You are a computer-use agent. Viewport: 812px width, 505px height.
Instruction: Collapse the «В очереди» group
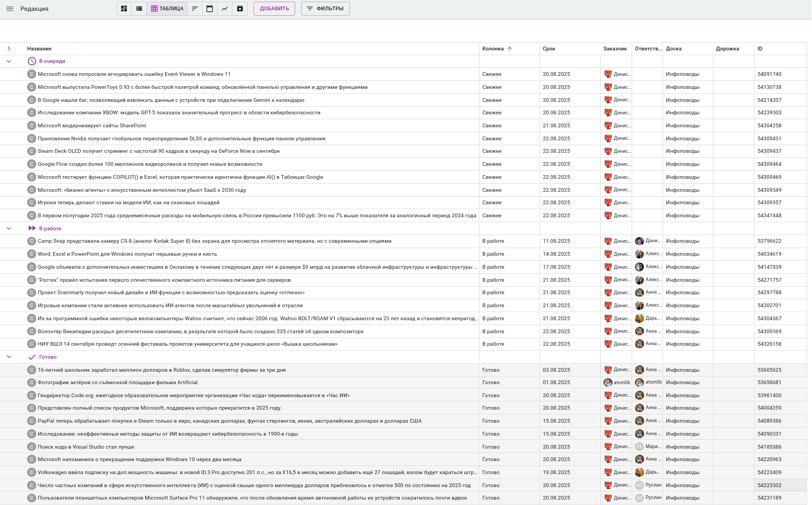[x=9, y=61]
